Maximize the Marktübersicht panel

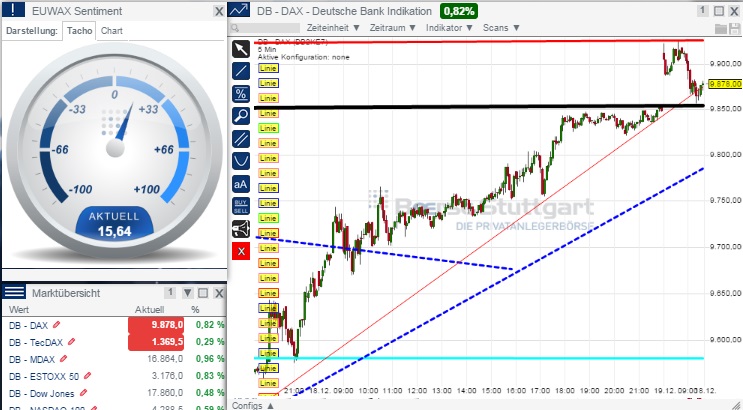pos(203,293)
